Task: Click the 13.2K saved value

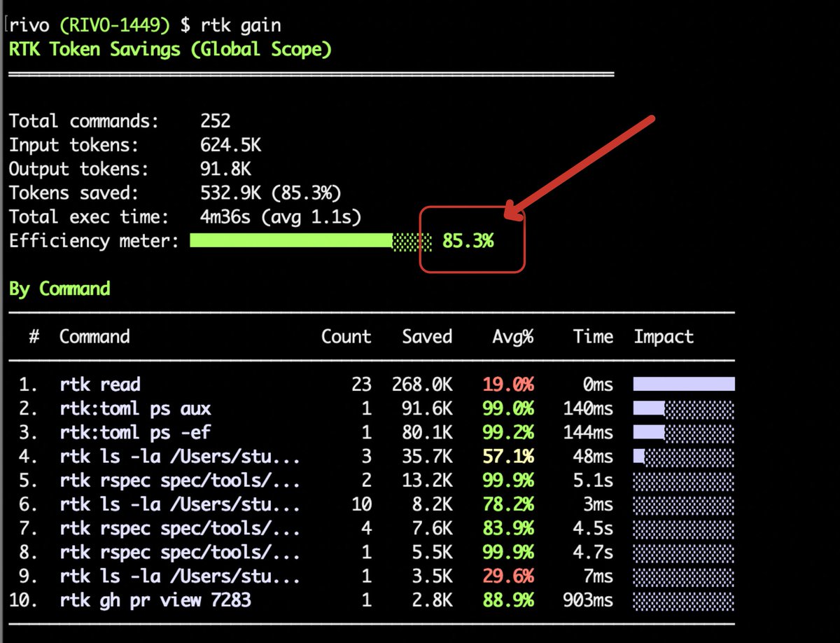Action: click(x=427, y=480)
